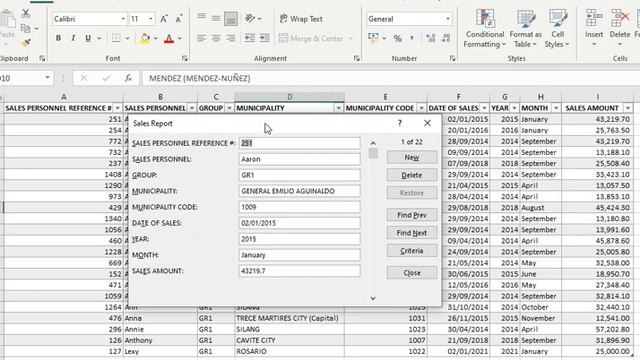Screen dimensions: 640x360
Task: Click Align Right icon
Action: click(231, 38)
